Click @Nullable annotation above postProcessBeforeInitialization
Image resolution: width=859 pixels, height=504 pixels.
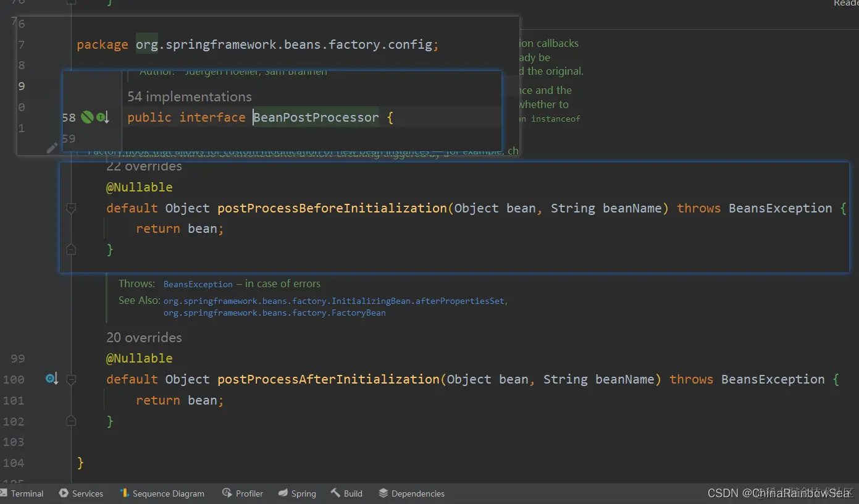pos(140,187)
